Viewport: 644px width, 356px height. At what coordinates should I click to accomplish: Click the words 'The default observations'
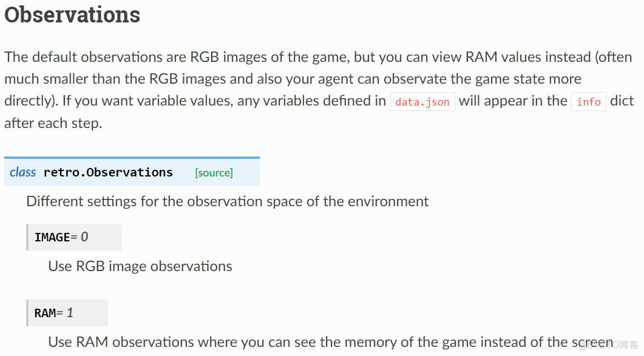tap(83, 57)
